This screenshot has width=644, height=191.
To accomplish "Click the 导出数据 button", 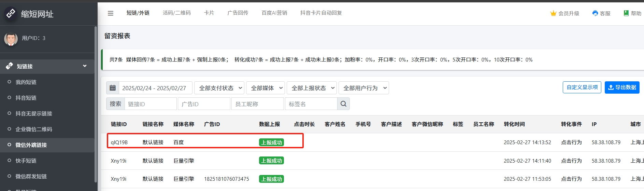I will (x=622, y=87).
